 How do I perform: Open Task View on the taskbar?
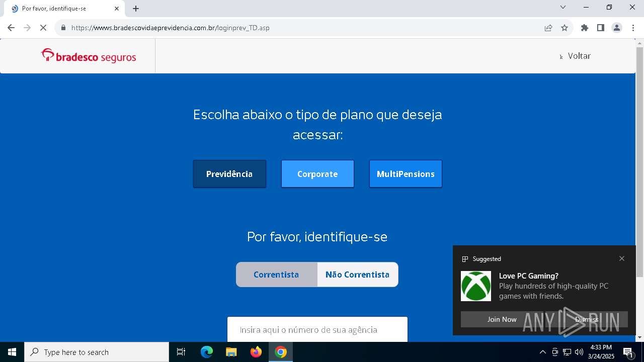tap(181, 352)
